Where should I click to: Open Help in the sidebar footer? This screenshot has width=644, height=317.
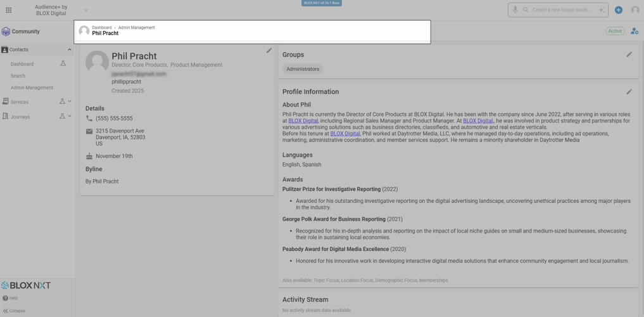point(10,298)
